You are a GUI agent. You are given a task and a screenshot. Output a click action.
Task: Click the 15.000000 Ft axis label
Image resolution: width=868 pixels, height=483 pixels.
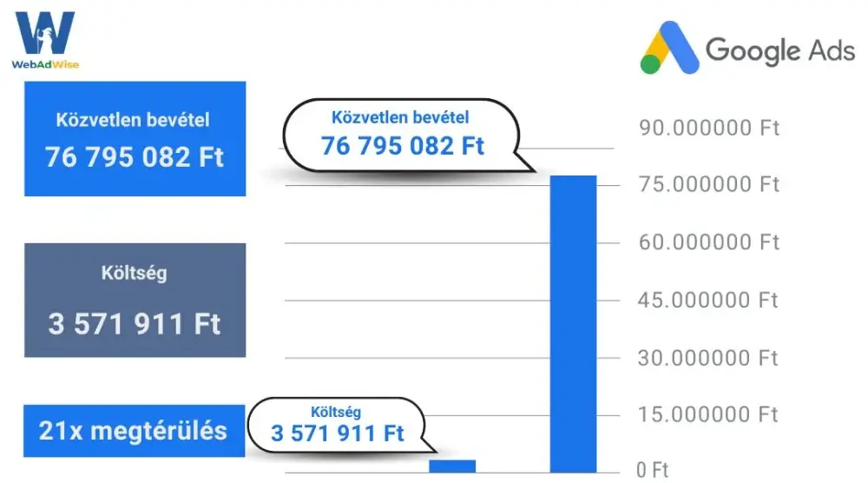(x=710, y=414)
